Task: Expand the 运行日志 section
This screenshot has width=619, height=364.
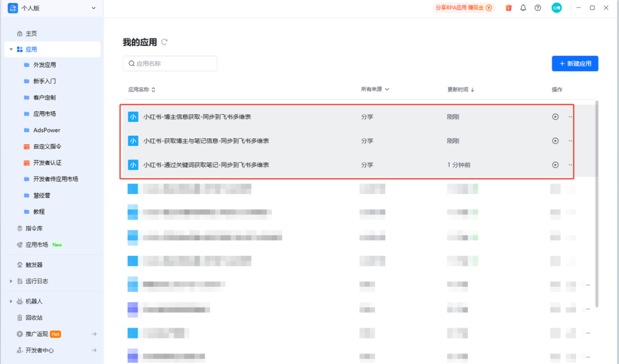Action: coord(11,281)
